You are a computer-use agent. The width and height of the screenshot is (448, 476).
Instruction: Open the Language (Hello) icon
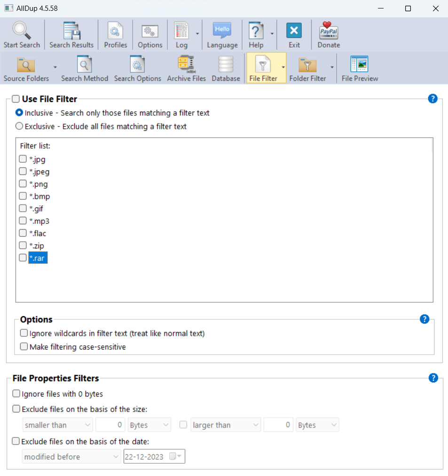tap(222, 31)
